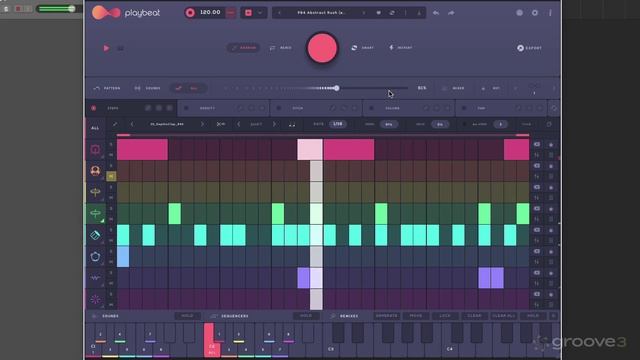Toggle the tempo sync record icon beside 120.00

click(190, 13)
